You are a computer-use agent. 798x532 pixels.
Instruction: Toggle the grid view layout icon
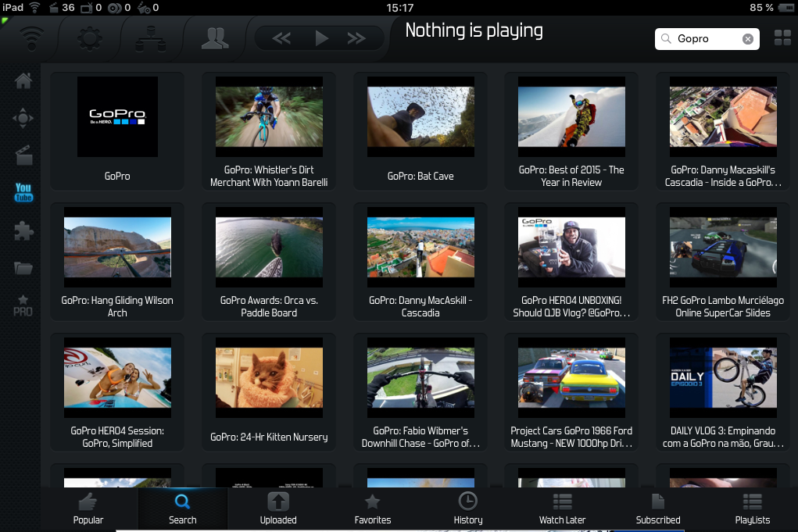[x=782, y=38]
